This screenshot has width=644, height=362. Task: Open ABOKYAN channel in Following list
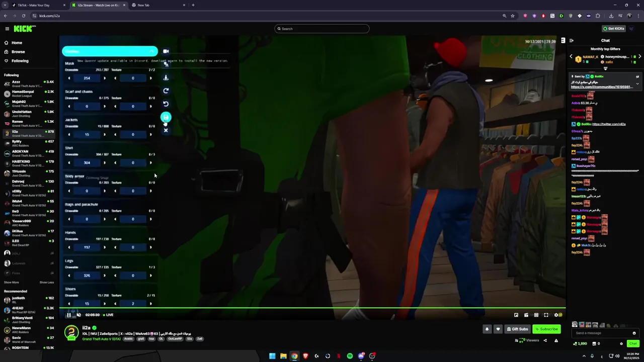[x=29, y=153]
